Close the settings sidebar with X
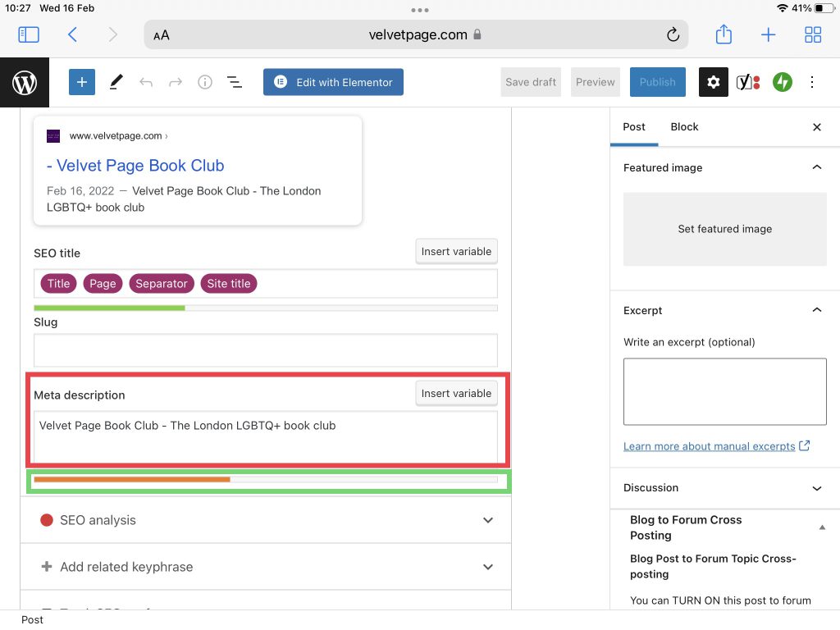This screenshot has height=630, width=840. tap(816, 127)
